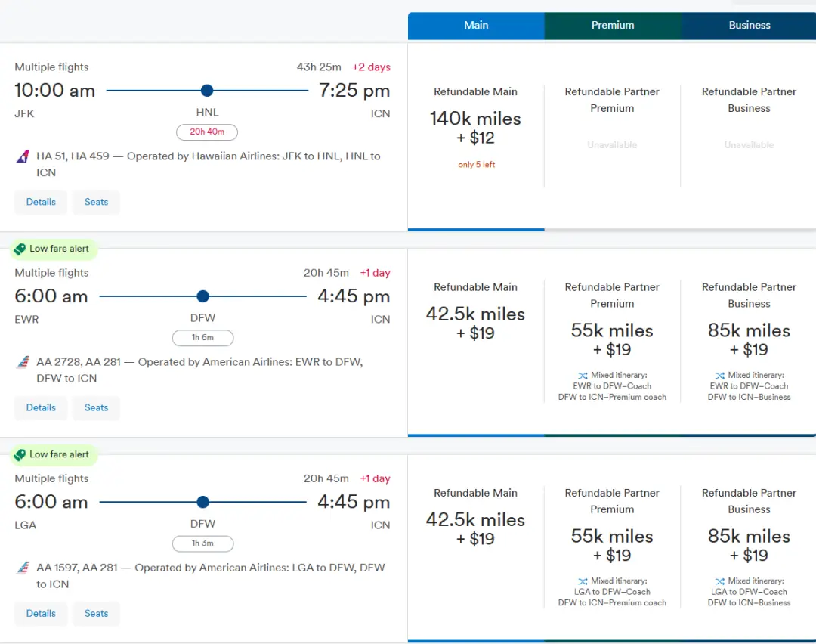
Task: Click Low fare alert tag on EWR flight
Action: pos(52,249)
